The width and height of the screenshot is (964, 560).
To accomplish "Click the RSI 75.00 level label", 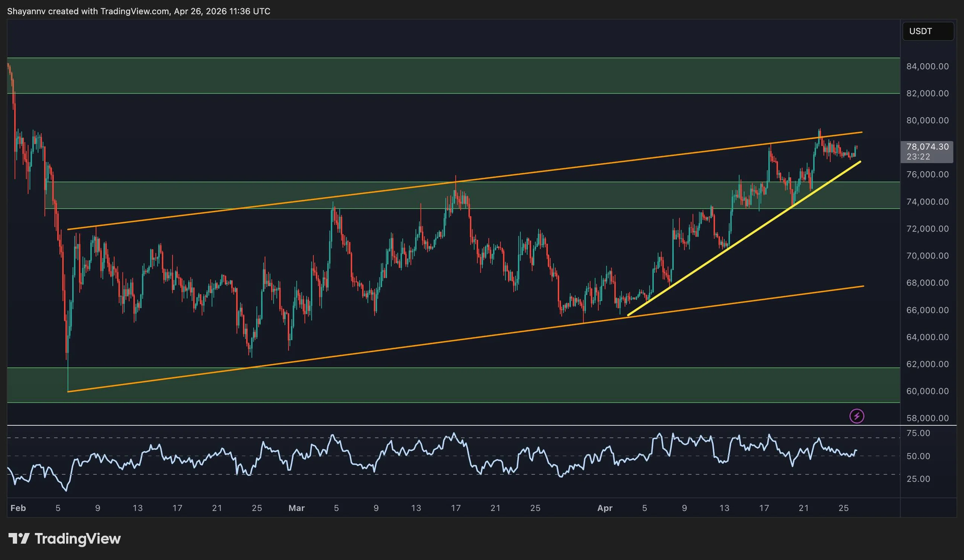I will (x=918, y=433).
